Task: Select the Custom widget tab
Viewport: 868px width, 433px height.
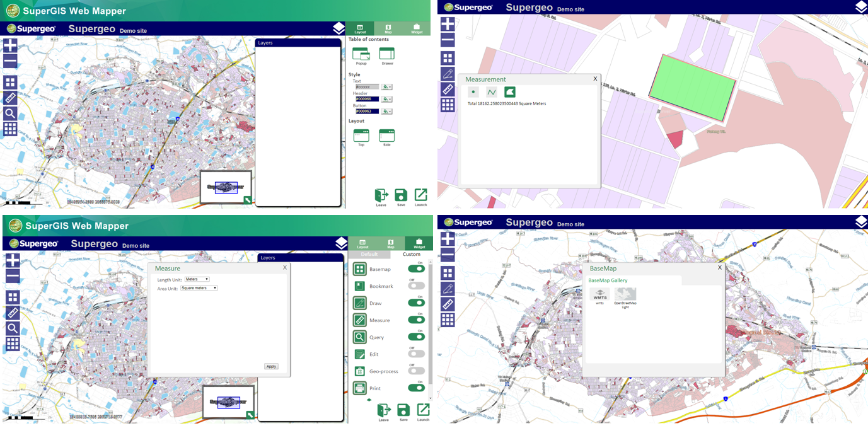Action: point(412,255)
